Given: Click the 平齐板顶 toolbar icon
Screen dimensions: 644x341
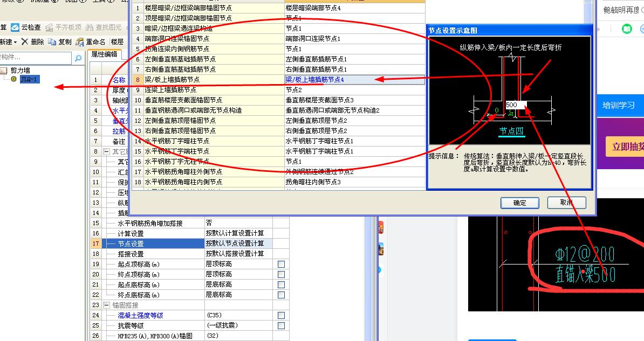Looking at the screenshot, I should coord(49,27).
